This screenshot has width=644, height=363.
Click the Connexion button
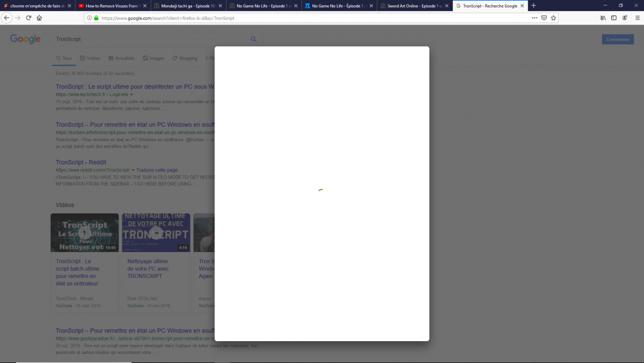(x=618, y=39)
